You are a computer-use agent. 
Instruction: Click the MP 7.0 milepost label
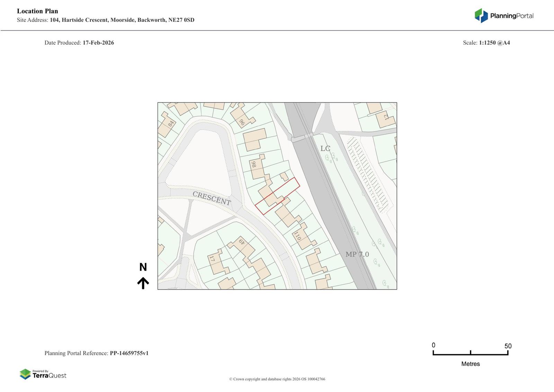coord(357,255)
